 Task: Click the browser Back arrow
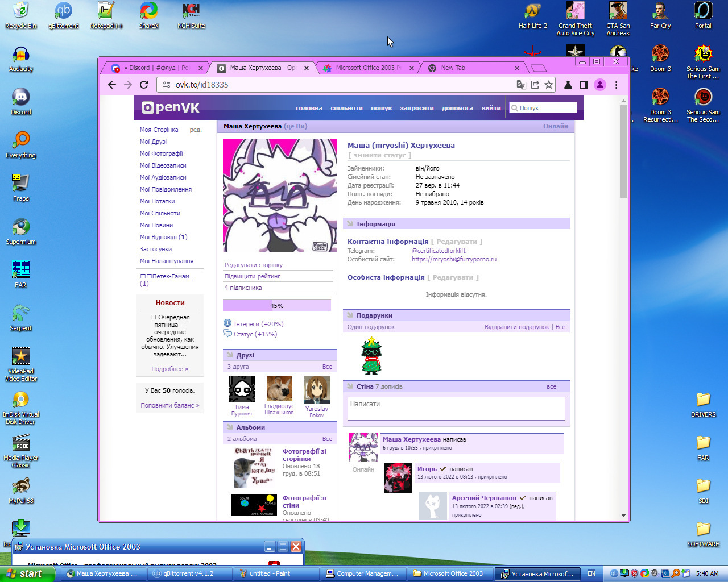click(x=112, y=85)
